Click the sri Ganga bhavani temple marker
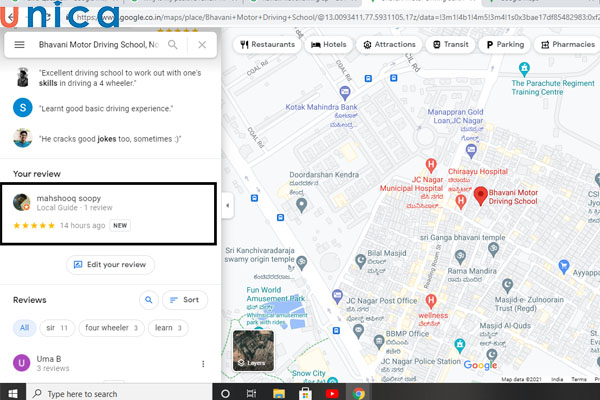 (x=494, y=250)
